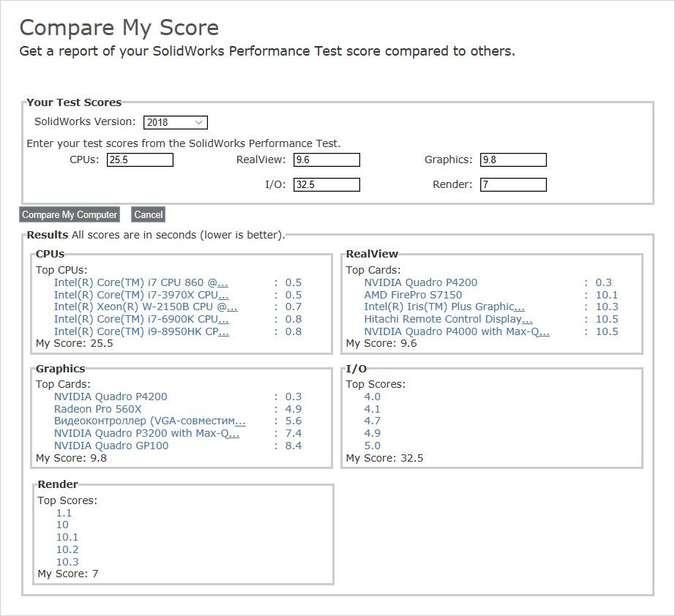Open Radeon Pro 560X link
The height and width of the screenshot is (616, 675).
97,409
